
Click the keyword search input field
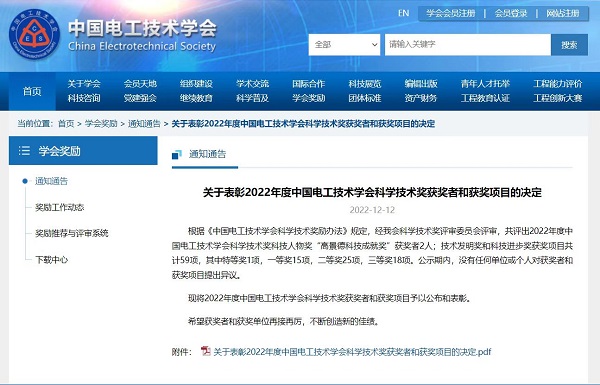click(x=468, y=45)
